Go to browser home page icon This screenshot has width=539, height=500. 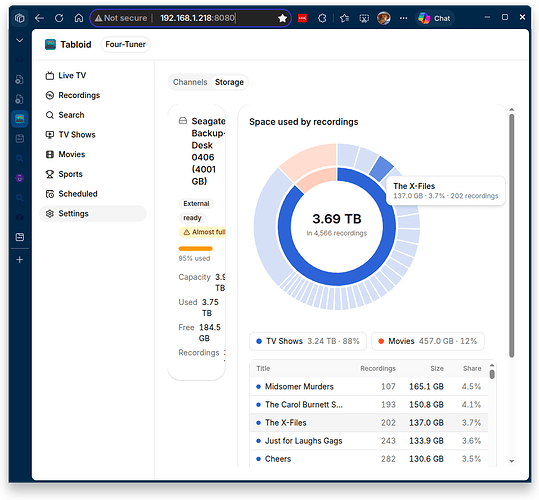79,18
